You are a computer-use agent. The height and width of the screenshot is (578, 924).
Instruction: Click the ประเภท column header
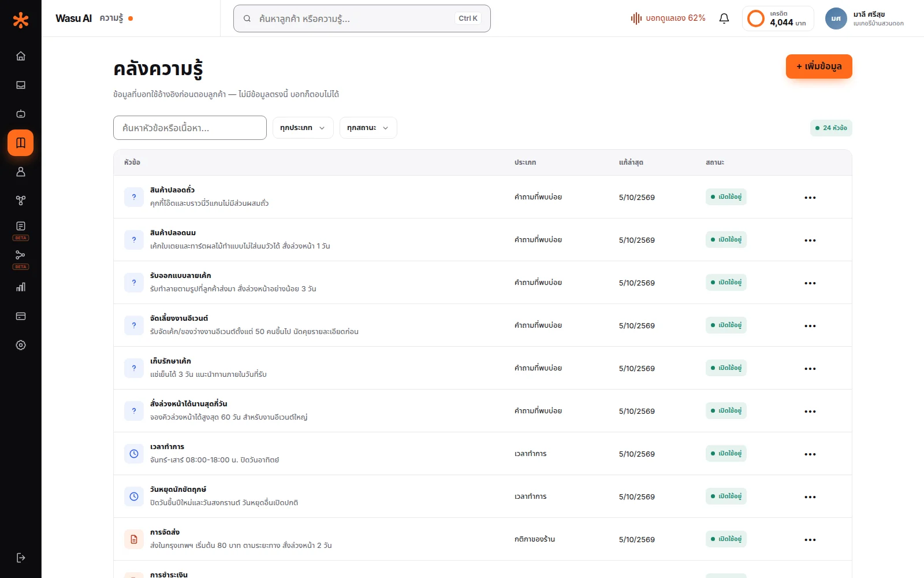coord(525,162)
